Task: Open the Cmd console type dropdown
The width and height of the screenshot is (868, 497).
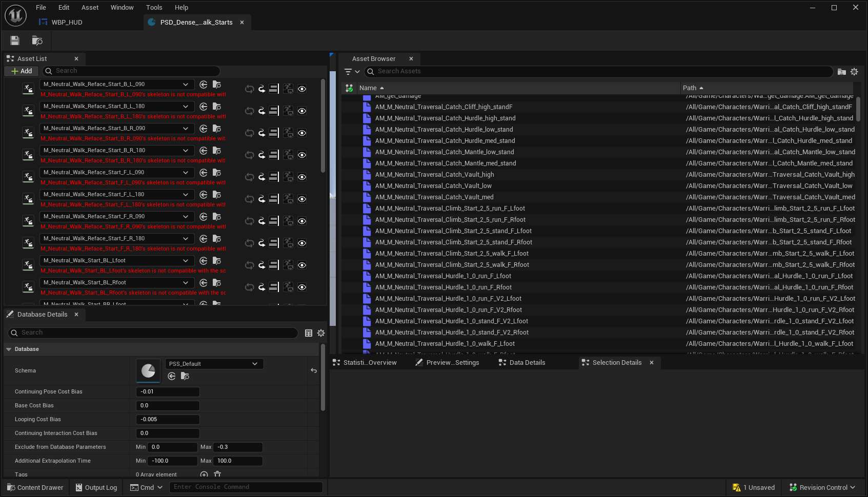Action: (147, 487)
